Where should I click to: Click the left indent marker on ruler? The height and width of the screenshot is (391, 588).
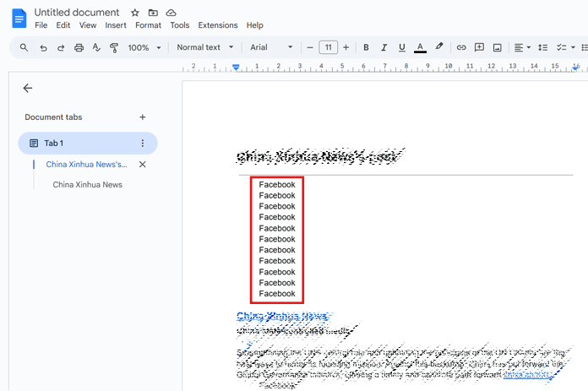tap(236, 67)
